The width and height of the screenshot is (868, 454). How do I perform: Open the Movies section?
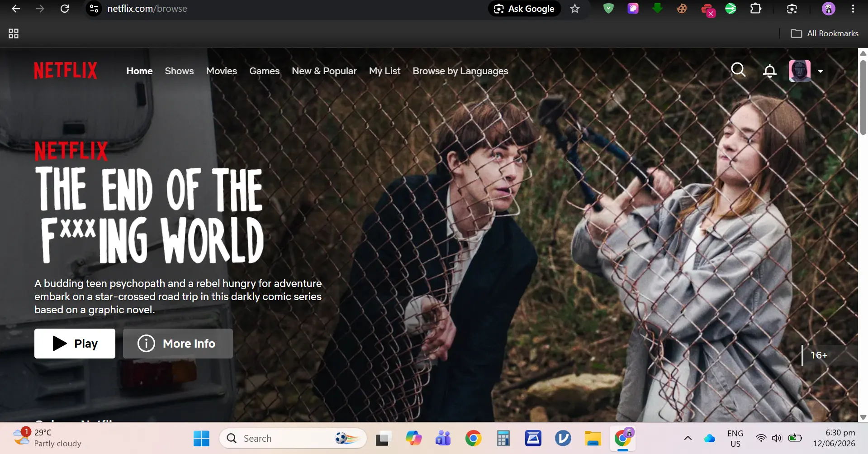point(222,71)
